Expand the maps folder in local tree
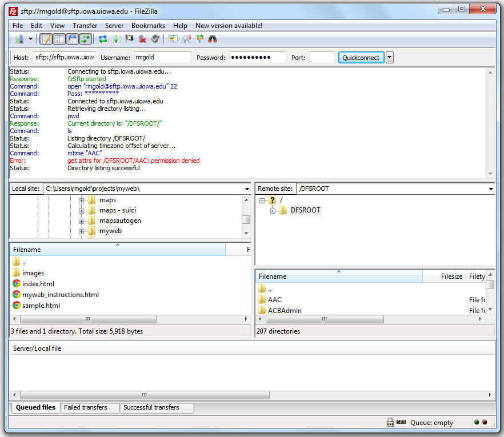Viewport: 504px width, 437px height. pyautogui.click(x=81, y=201)
